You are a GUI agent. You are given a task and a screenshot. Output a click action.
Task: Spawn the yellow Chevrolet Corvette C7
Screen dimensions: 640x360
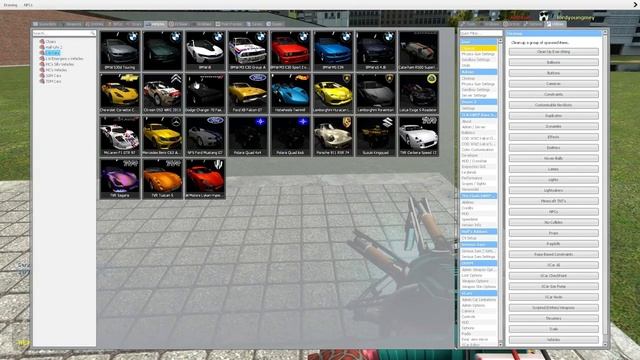coord(120,93)
